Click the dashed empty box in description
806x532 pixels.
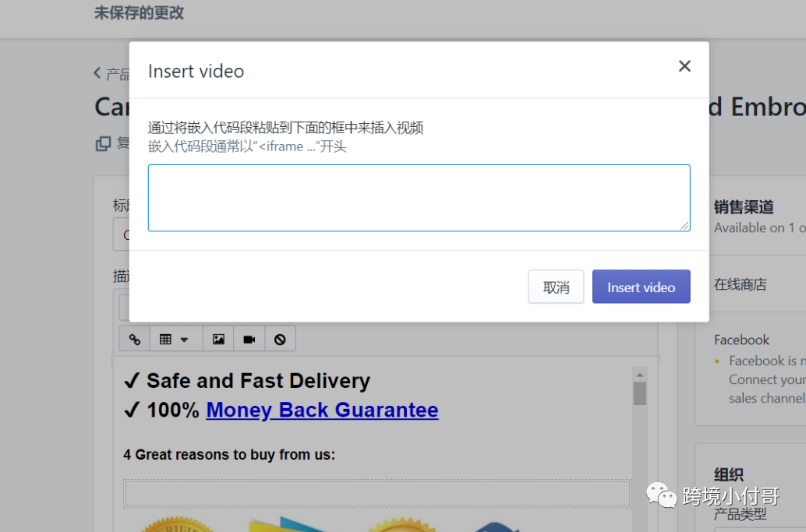click(377, 494)
